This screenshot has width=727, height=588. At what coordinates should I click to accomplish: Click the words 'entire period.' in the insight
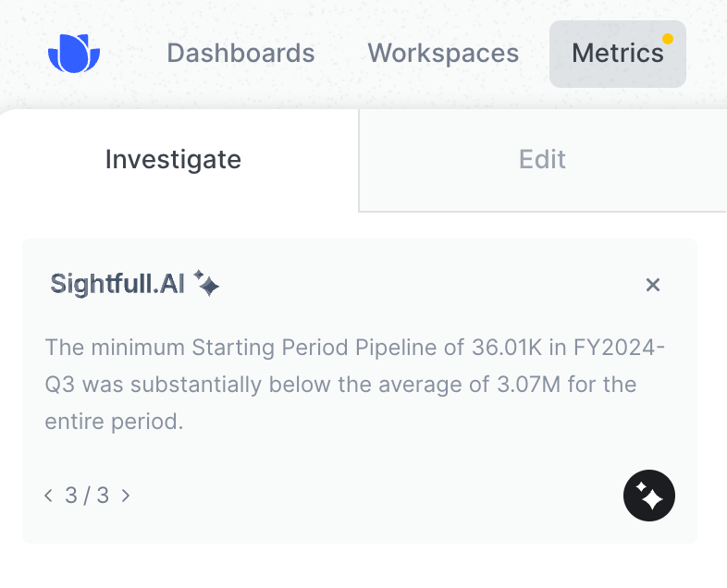pos(114,422)
